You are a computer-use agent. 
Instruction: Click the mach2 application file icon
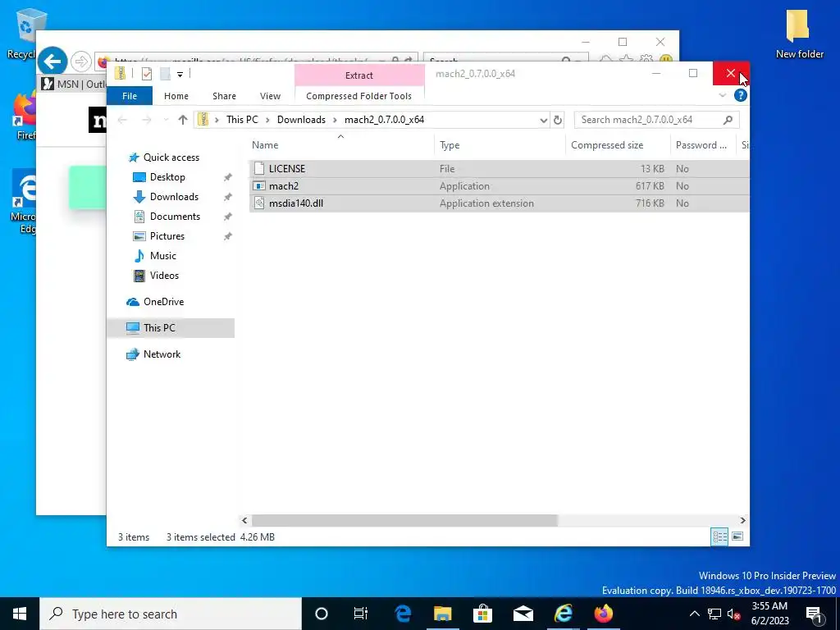[259, 186]
